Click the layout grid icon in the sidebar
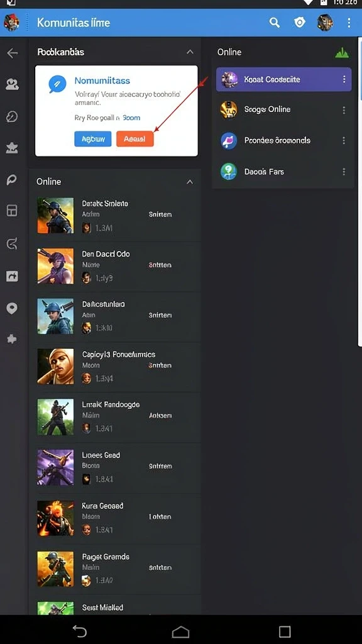Screen dimensions: 362x644 click(x=12, y=210)
